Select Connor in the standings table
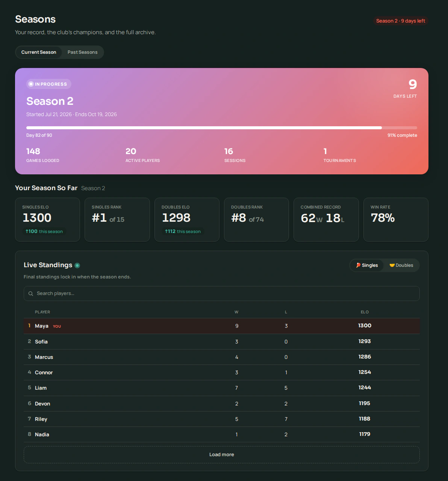The width and height of the screenshot is (448, 481). [222, 372]
